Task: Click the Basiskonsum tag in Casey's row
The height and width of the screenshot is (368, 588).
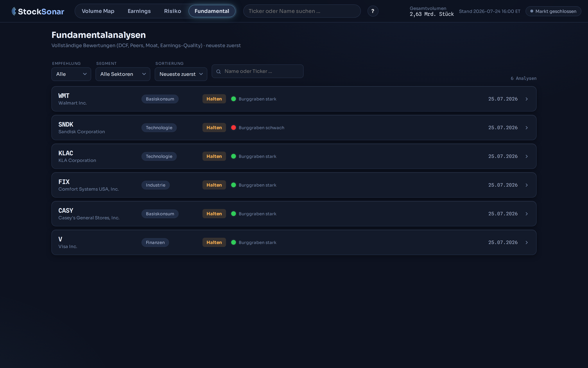Action: (160, 214)
